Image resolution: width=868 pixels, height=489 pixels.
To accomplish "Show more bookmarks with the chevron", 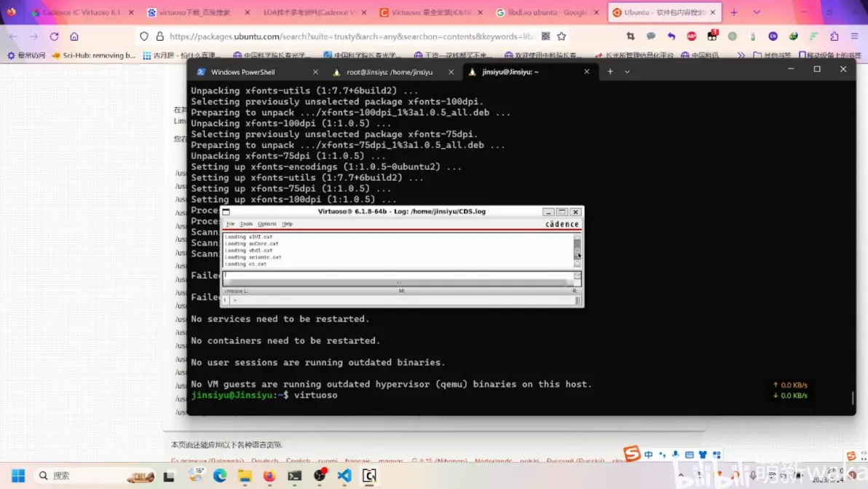I will (741, 55).
